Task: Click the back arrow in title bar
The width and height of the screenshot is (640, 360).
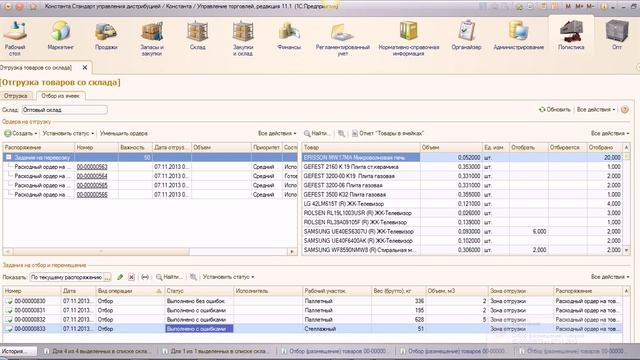Action: pos(7,7)
